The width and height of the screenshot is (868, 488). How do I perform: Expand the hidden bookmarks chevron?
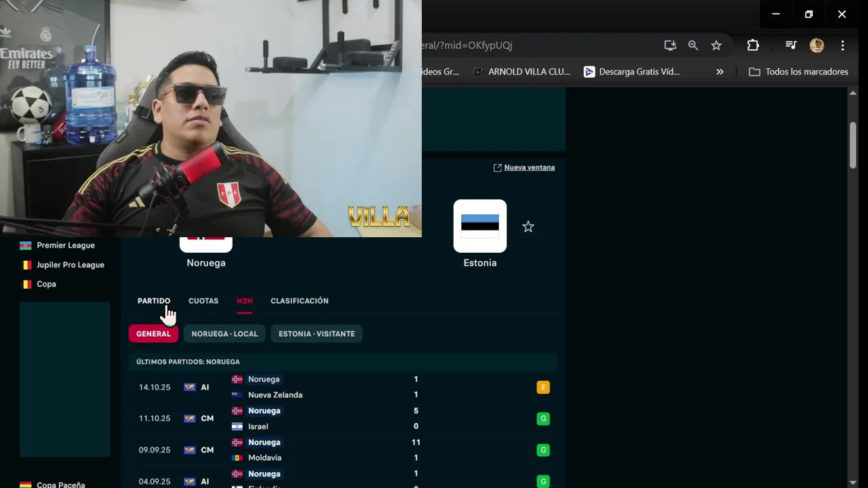pyautogui.click(x=719, y=72)
